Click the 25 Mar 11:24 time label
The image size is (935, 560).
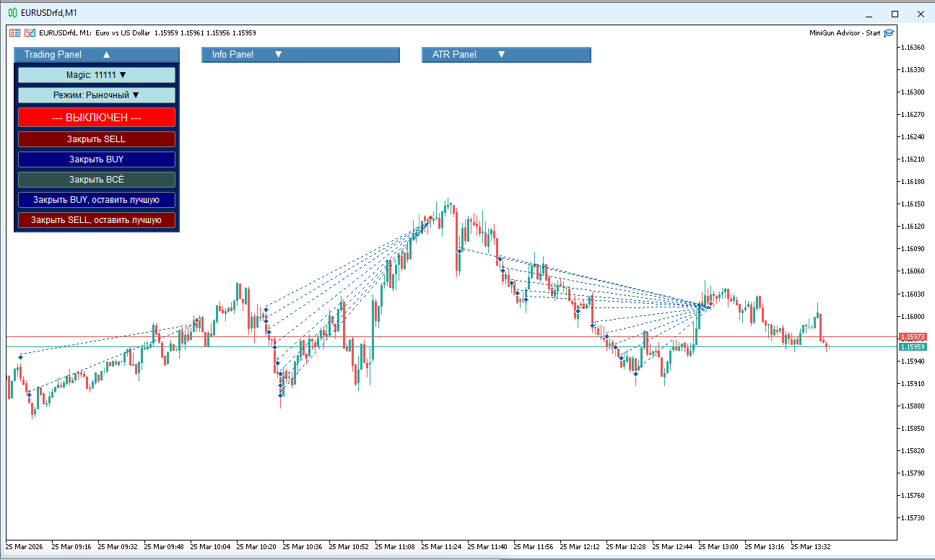point(442,547)
